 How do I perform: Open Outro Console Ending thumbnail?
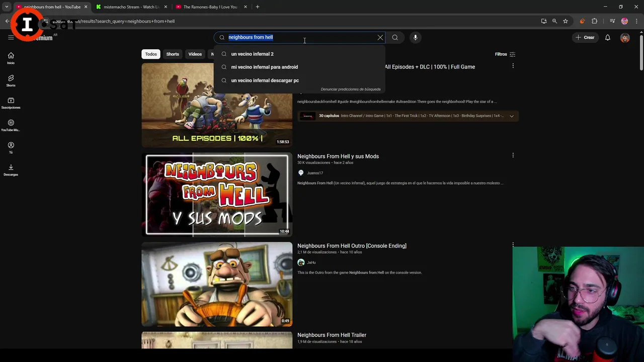[217, 284]
